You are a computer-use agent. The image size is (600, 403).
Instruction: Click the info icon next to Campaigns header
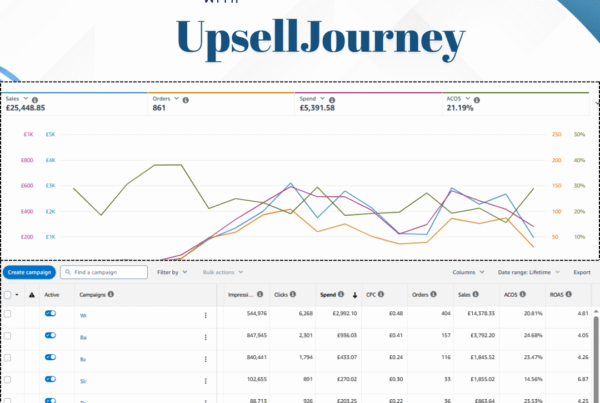coord(111,294)
